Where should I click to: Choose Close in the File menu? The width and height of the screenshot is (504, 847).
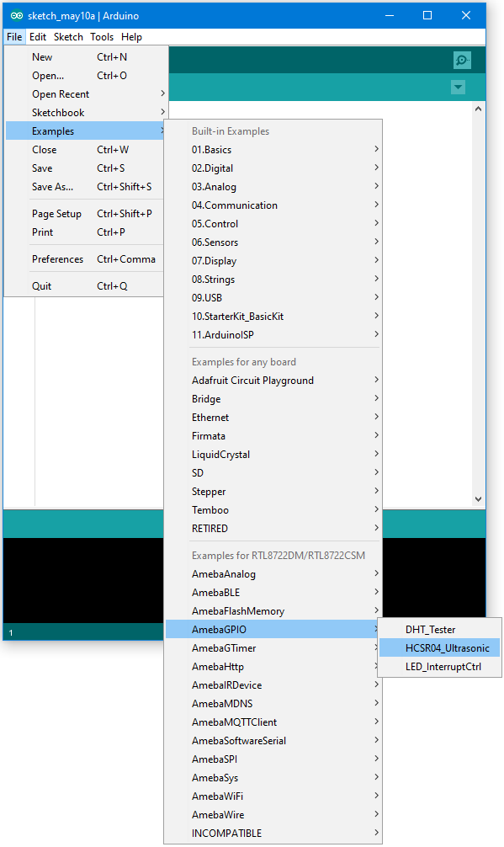click(x=85, y=150)
